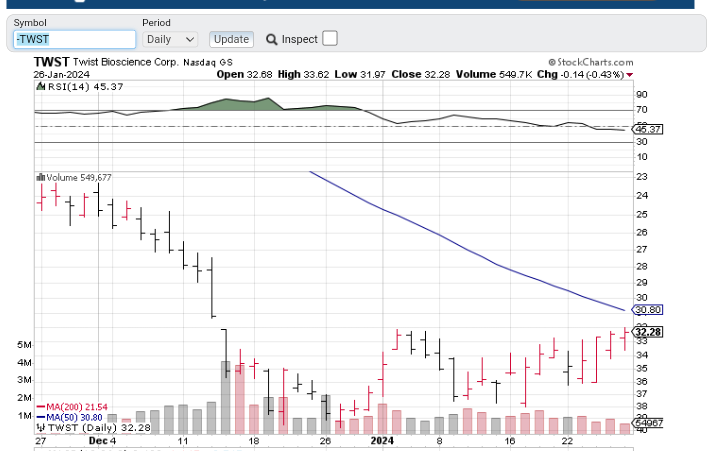Image resolution: width=720 pixels, height=451 pixels.
Task: Click the Volume 549.7K header value
Action: [x=495, y=74]
